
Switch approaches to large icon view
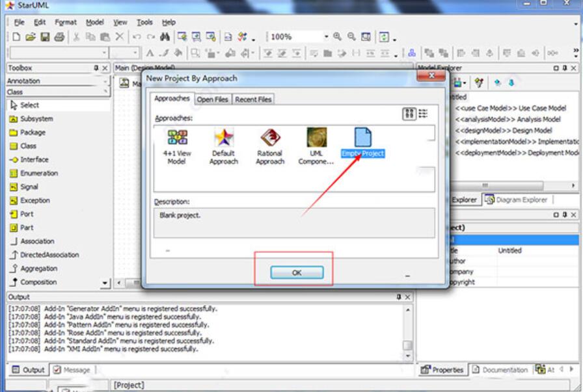409,113
